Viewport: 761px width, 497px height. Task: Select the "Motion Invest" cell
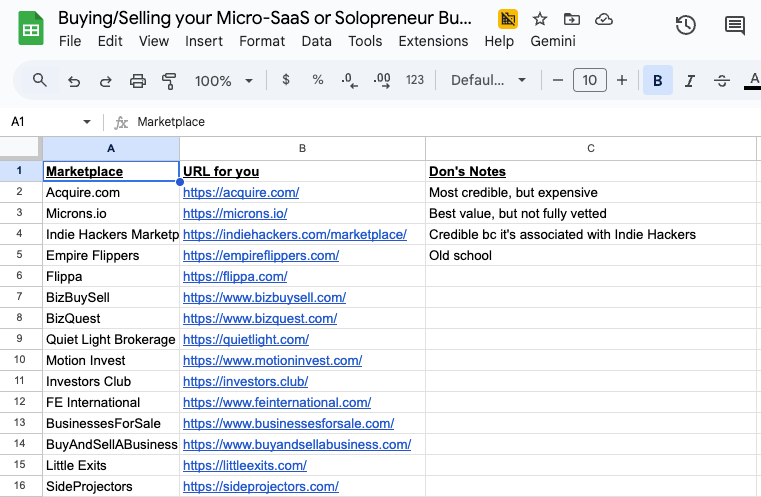point(111,361)
